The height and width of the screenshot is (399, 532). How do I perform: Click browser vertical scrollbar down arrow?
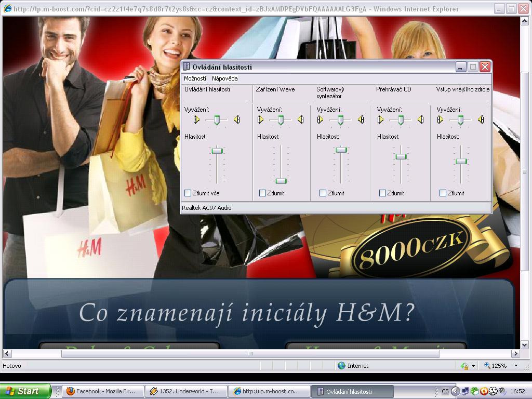[524, 345]
